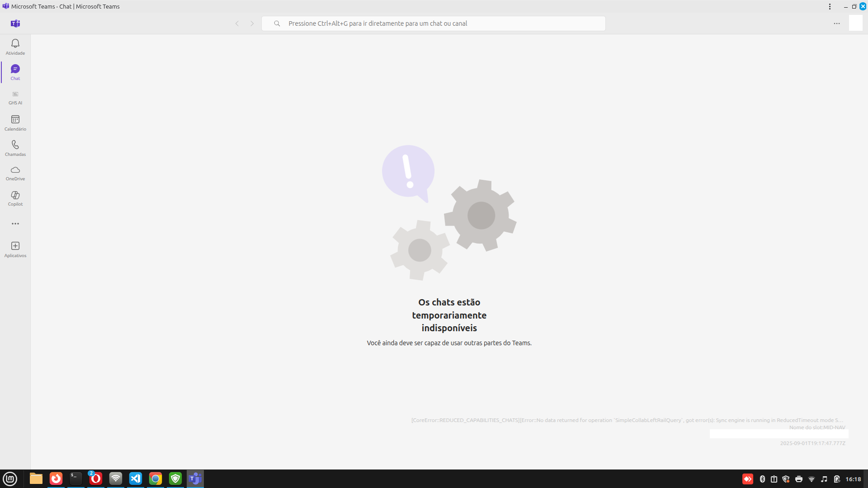Open the Atividade notifications bell

tap(15, 47)
